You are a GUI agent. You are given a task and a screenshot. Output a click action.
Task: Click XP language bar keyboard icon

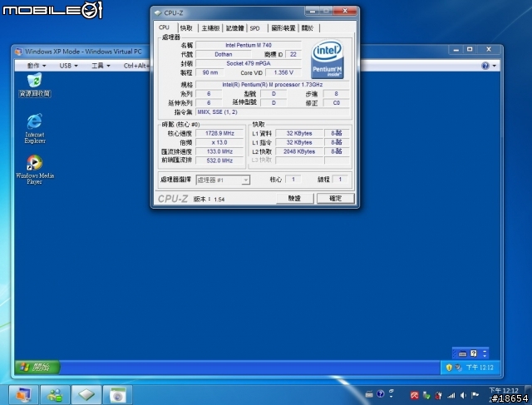point(462,353)
